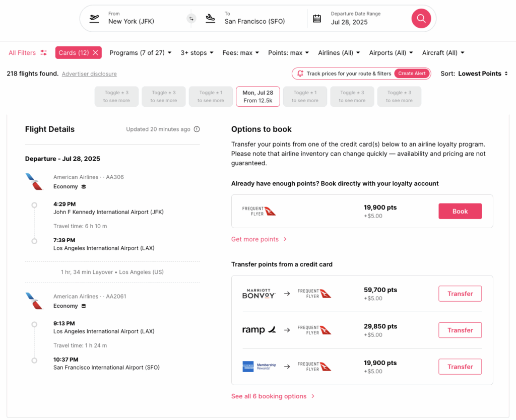
Task: Expand the Programs (7 of 27) dropdown
Action: [141, 53]
